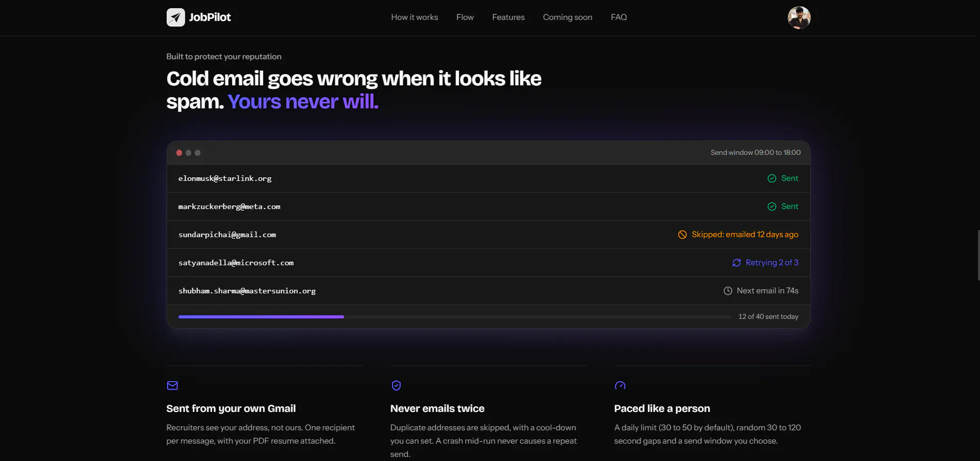Select satyanadella@microsoft.com address
This screenshot has width=980, height=461.
coord(236,263)
